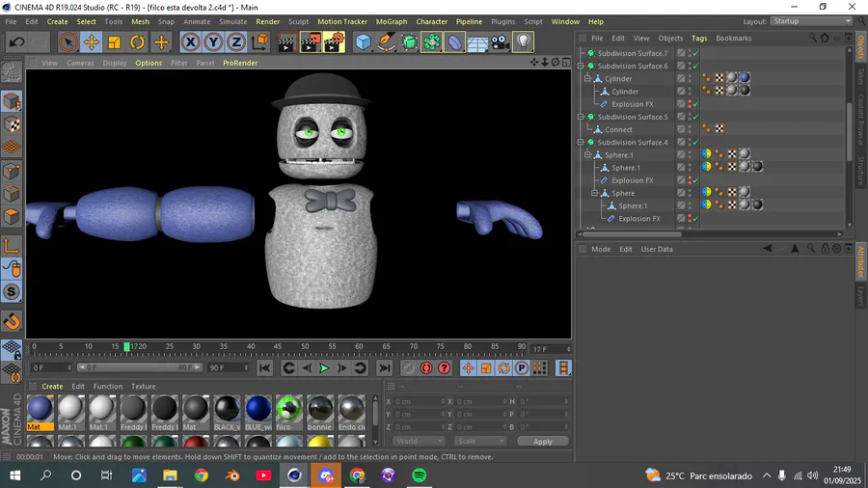This screenshot has width=868, height=488.
Task: Open the Simulate menu
Action: 233,21
